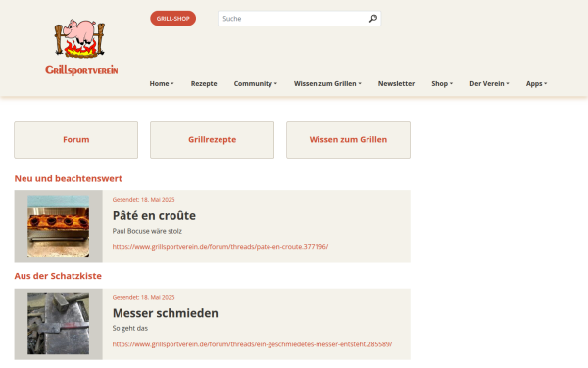Click the Grillsportverein wordmark text
This screenshot has height=368, width=588.
pyautogui.click(x=81, y=70)
